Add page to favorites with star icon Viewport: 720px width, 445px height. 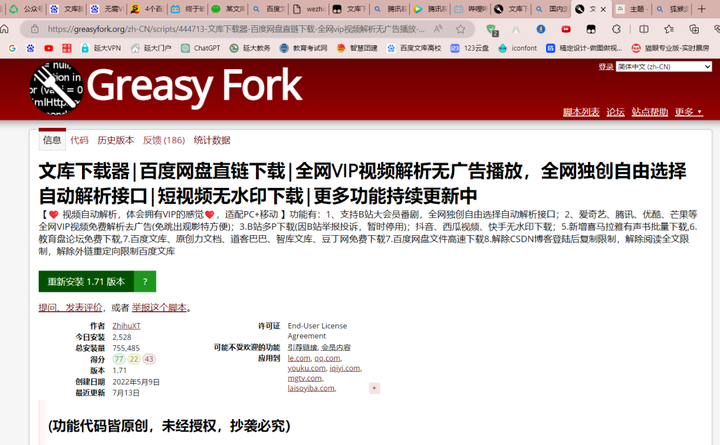pos(461,29)
